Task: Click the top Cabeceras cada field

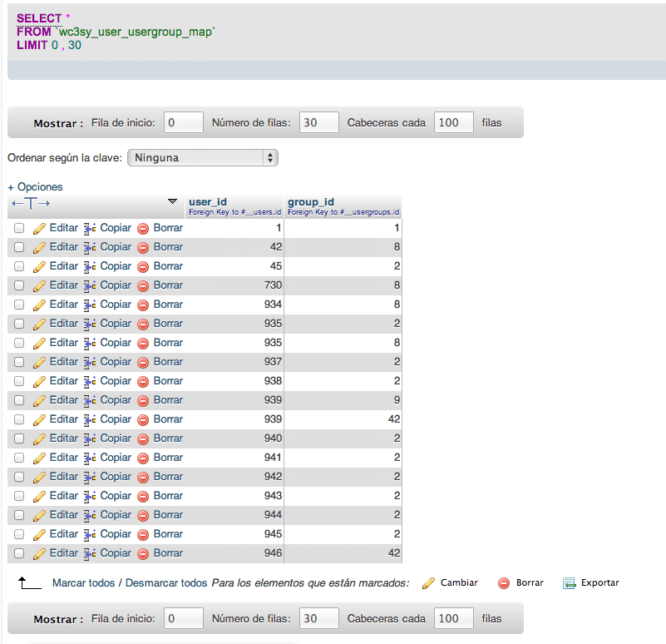Action: [x=454, y=122]
